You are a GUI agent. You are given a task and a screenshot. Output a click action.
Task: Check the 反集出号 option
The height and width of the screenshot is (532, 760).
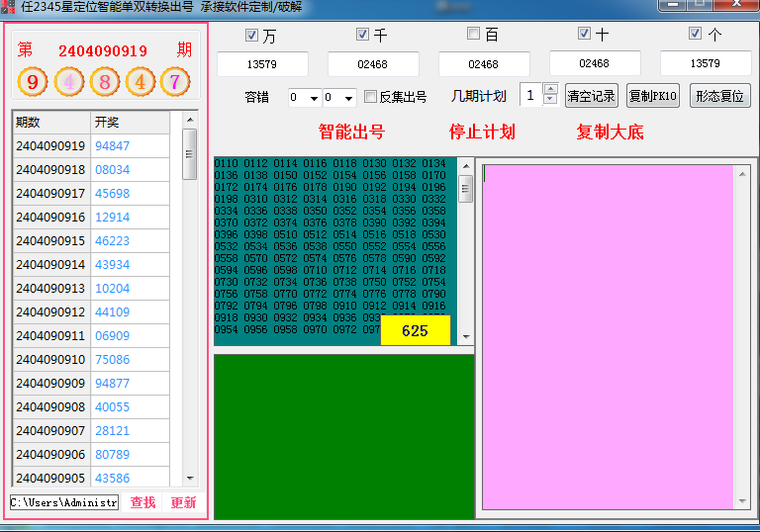[x=370, y=97]
